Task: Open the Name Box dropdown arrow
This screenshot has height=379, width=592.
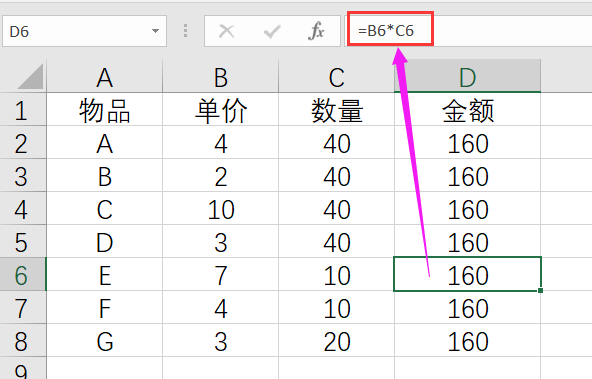Action: click(155, 31)
